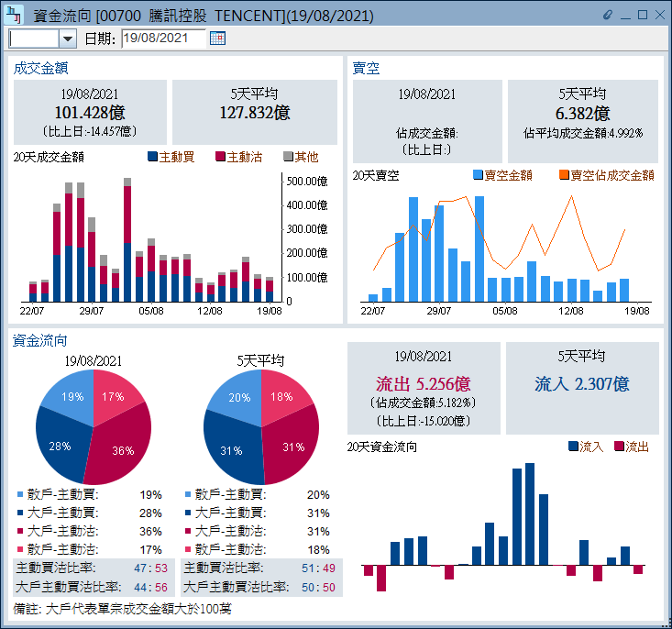
Task: Click the app icon in the title bar
Action: 14,15
